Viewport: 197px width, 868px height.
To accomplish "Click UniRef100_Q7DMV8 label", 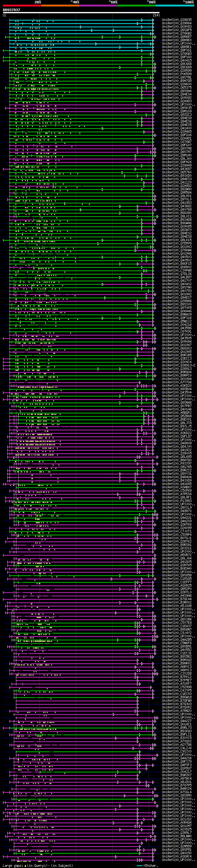I will [x=176, y=243].
